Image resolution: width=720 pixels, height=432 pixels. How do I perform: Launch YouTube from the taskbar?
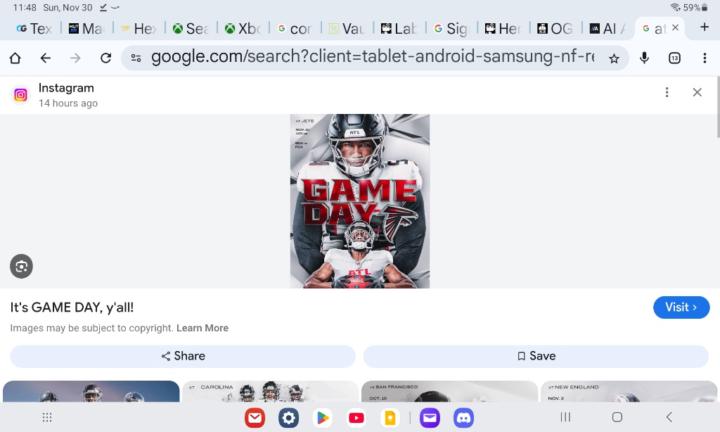pos(356,418)
